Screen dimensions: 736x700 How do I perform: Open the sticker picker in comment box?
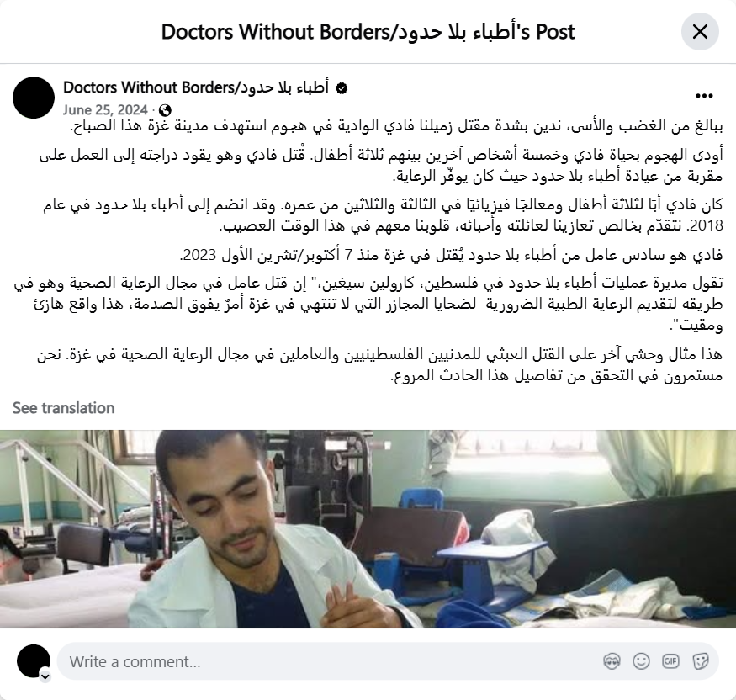point(700,661)
